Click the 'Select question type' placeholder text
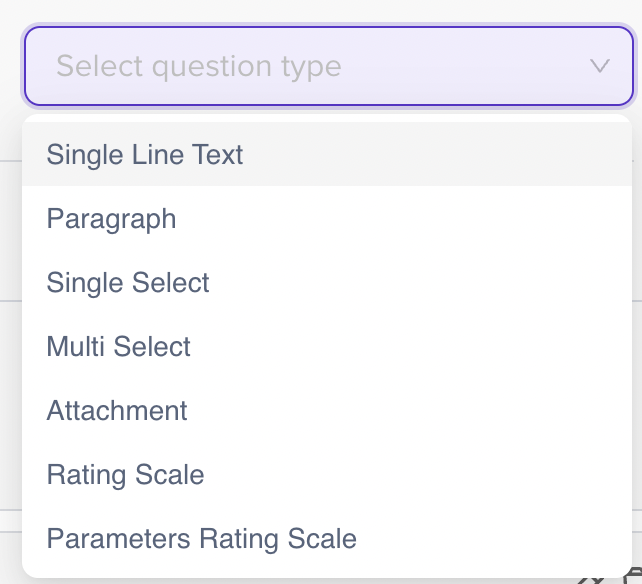Screen dimensions: 642x584 (199, 67)
